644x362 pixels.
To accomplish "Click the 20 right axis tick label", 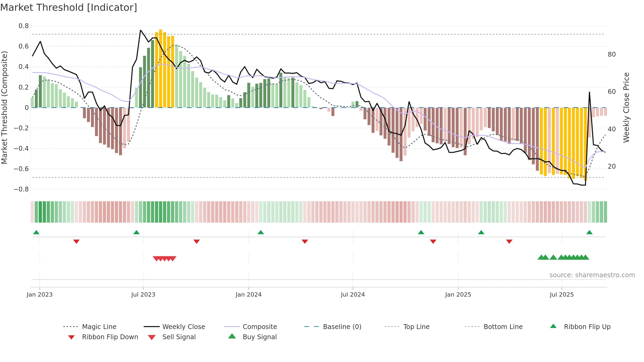I will pyautogui.click(x=612, y=166).
